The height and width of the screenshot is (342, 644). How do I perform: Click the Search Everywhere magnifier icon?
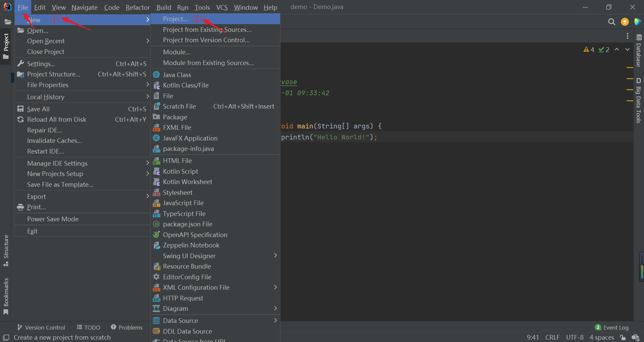coord(611,22)
